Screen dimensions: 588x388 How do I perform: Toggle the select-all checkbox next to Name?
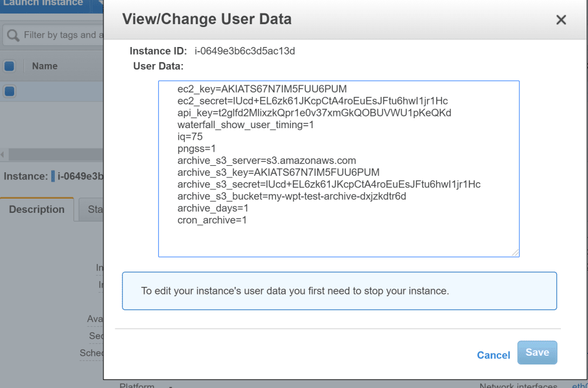9,66
